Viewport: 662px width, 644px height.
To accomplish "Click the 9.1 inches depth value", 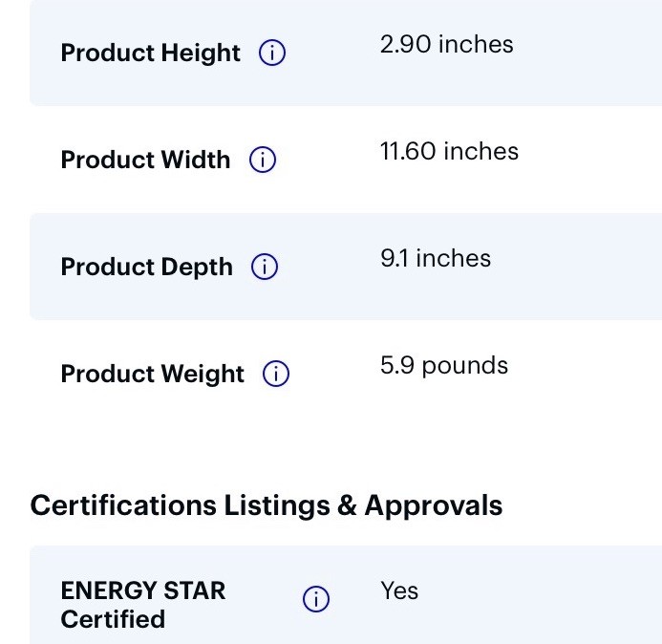I will [x=436, y=258].
